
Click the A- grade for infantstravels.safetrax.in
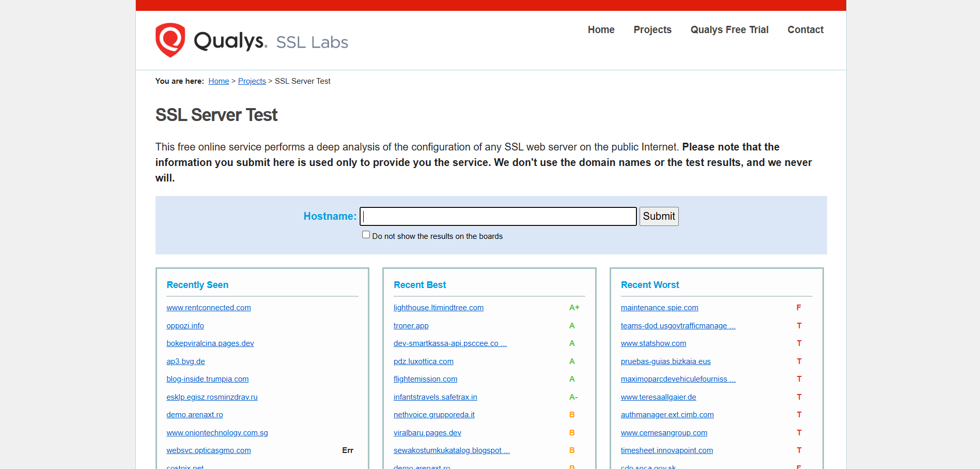tap(573, 397)
